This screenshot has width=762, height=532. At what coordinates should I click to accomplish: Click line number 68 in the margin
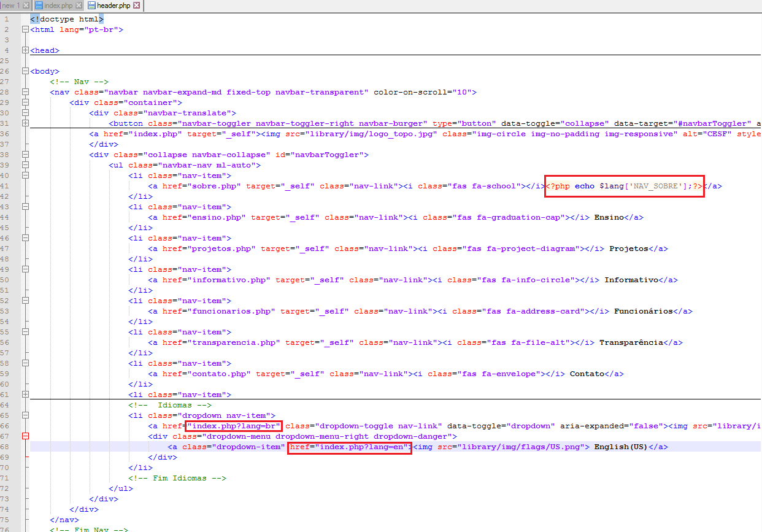6,447
